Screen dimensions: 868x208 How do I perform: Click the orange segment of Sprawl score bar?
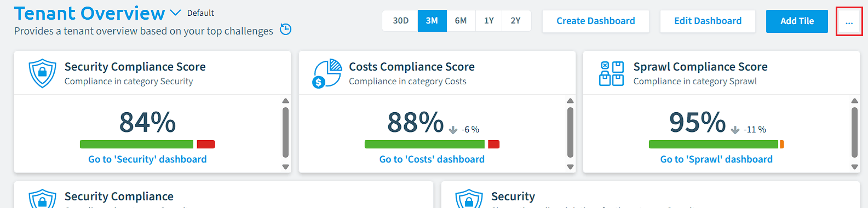point(782,145)
